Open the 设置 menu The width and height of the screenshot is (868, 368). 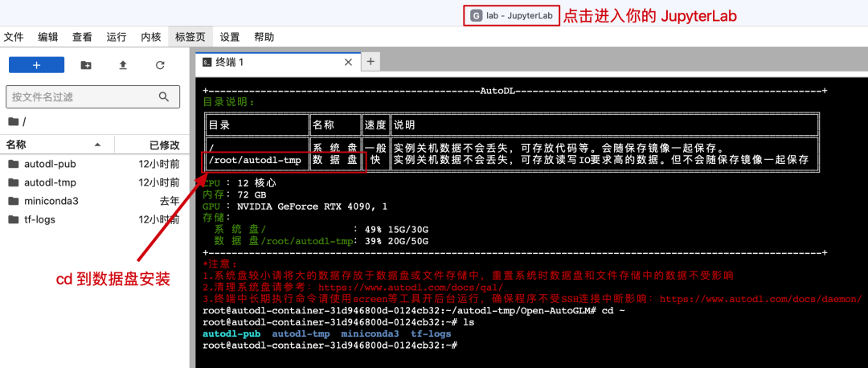click(x=230, y=37)
